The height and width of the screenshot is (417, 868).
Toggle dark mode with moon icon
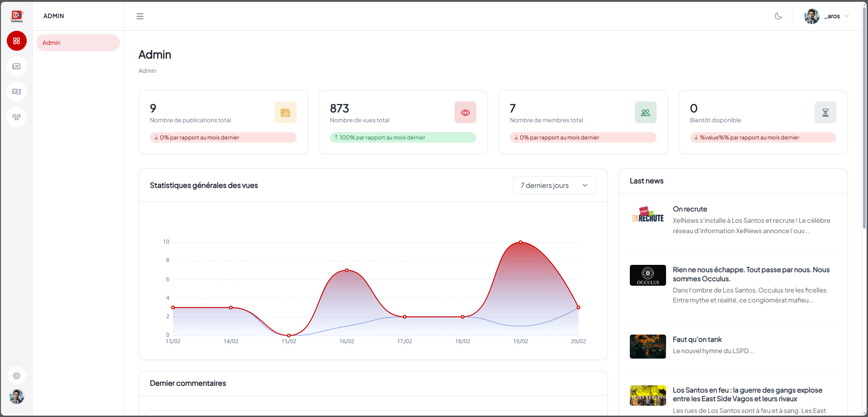[778, 16]
